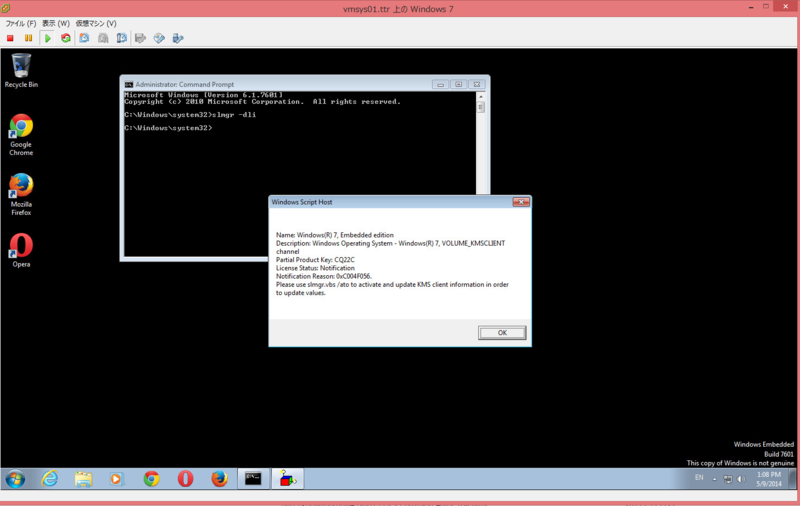This screenshot has height=506, width=800.
Task: Click the Command Prompt scrollbar up arrow
Action: 481,96
